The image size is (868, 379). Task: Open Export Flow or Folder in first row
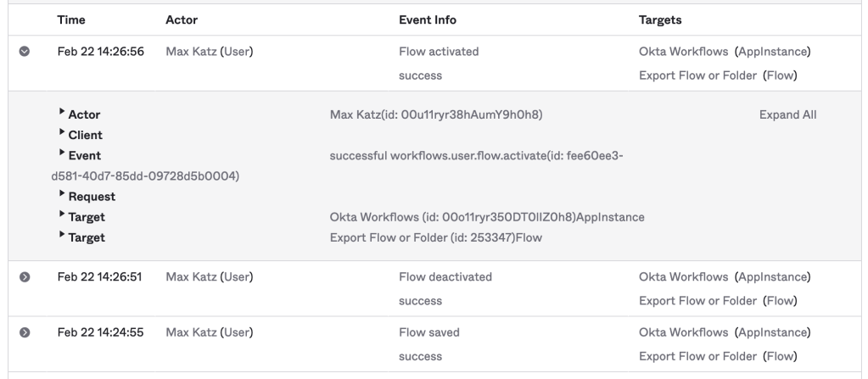pyautogui.click(x=697, y=75)
